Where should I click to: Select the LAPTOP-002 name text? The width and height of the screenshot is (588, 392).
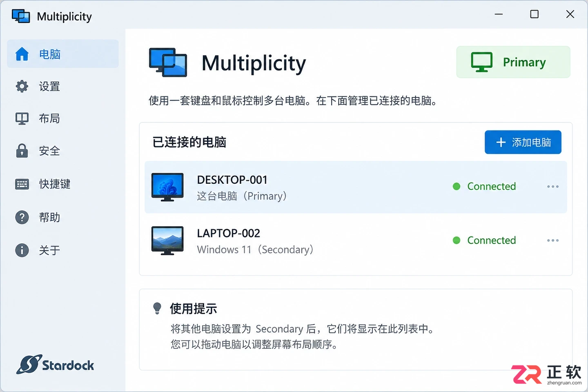[229, 233]
